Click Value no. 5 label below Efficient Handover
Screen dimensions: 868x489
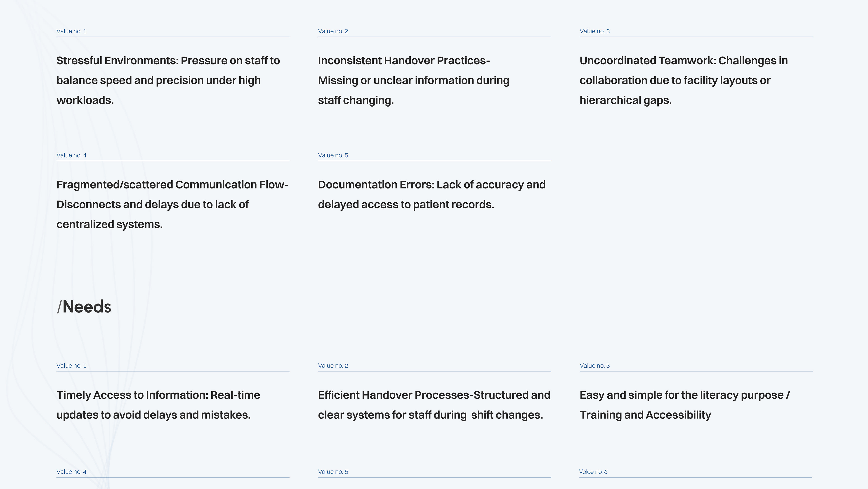click(333, 472)
